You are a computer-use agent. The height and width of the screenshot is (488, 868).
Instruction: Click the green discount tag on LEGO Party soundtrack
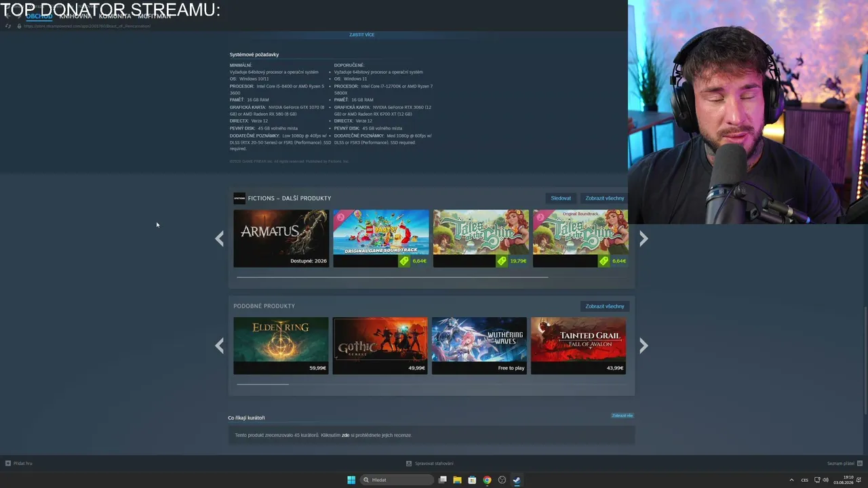click(404, 261)
